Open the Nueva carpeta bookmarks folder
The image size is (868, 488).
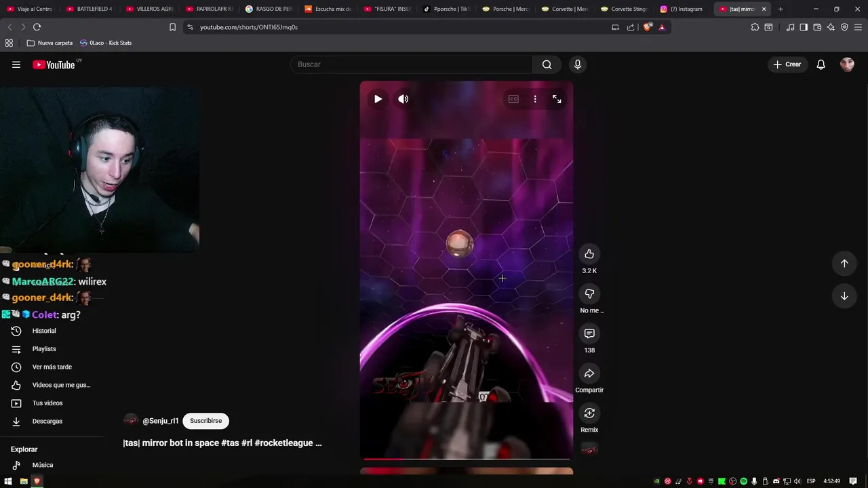tap(50, 43)
